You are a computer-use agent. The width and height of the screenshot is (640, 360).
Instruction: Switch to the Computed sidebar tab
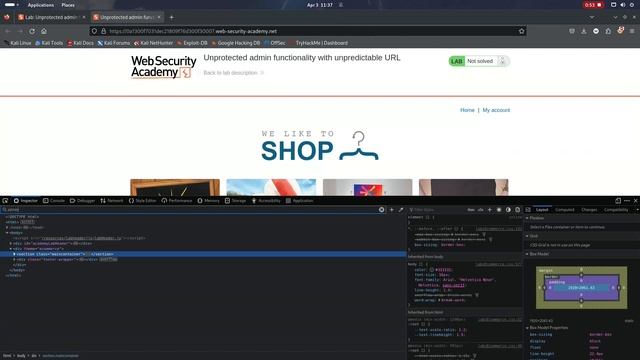point(564,209)
